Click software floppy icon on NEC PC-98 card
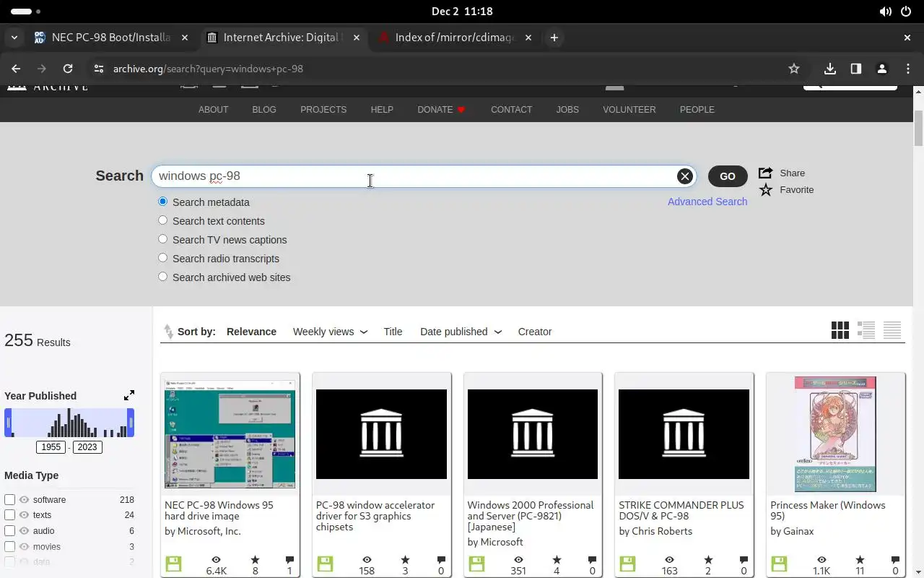The image size is (924, 578). click(x=173, y=564)
